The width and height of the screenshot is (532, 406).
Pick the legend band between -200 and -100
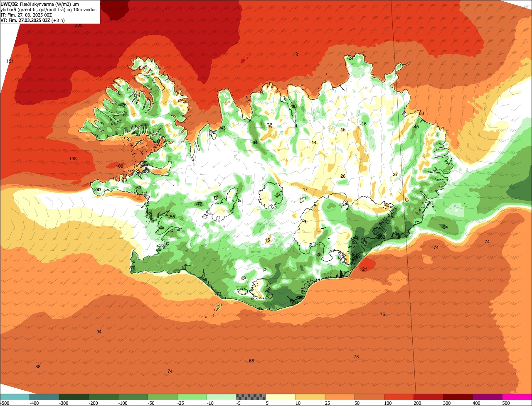(103, 397)
